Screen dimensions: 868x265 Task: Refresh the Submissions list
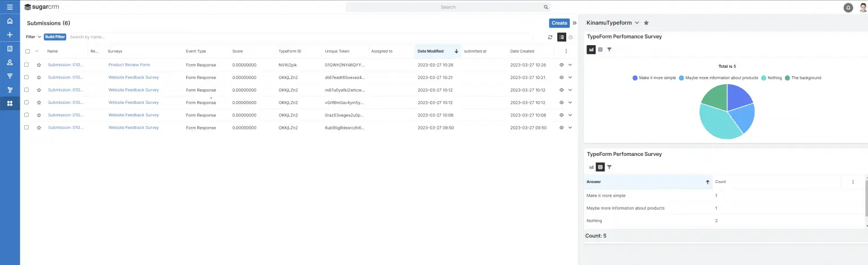pyautogui.click(x=550, y=37)
